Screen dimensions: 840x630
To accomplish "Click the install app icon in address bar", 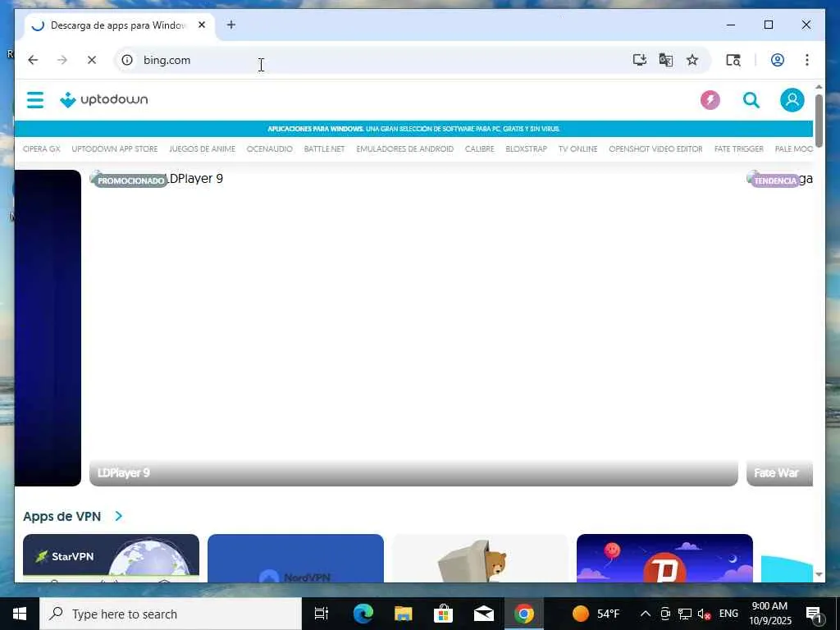I will coord(640,60).
